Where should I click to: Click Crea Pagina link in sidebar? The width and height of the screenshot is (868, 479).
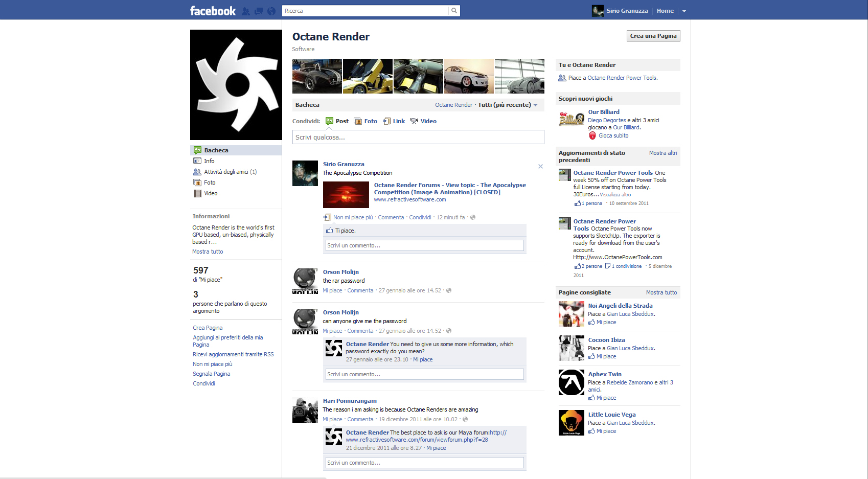click(208, 328)
